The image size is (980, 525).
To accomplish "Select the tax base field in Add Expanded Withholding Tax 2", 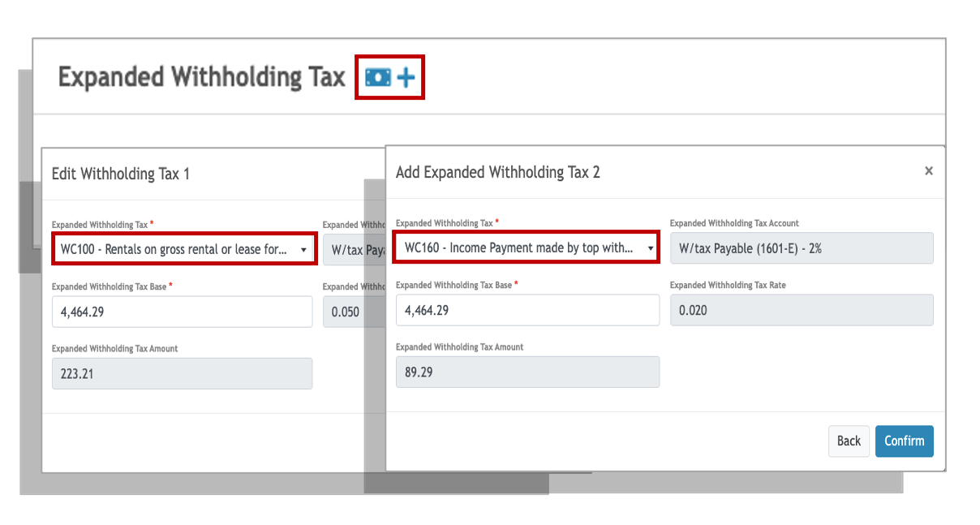I will [527, 310].
